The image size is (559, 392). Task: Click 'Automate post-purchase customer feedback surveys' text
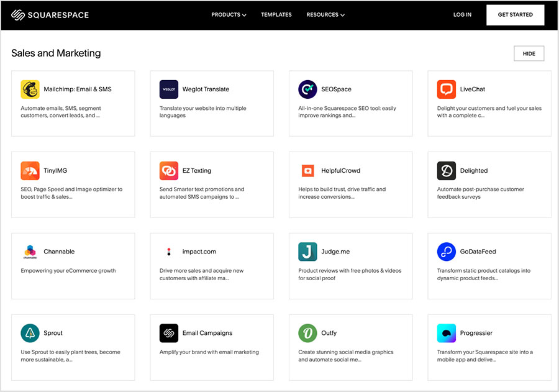pyautogui.click(x=481, y=193)
